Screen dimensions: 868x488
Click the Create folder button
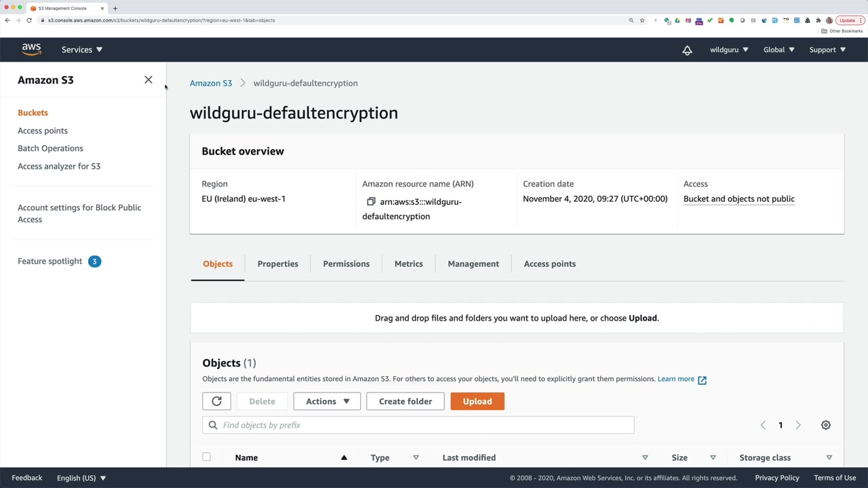click(406, 401)
